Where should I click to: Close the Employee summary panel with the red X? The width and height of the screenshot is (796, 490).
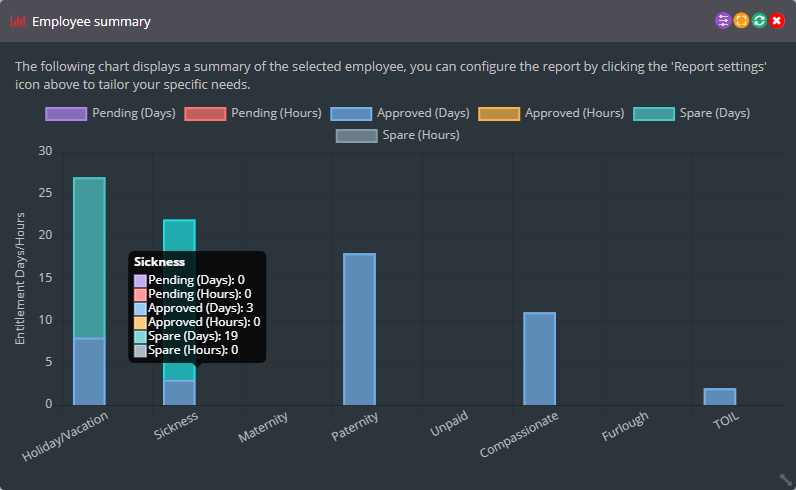coord(777,21)
